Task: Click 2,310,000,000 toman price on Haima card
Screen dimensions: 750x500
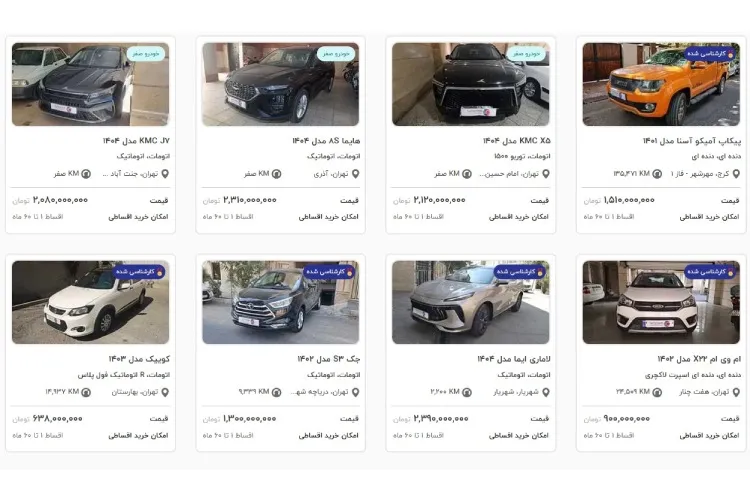Action: [x=250, y=200]
